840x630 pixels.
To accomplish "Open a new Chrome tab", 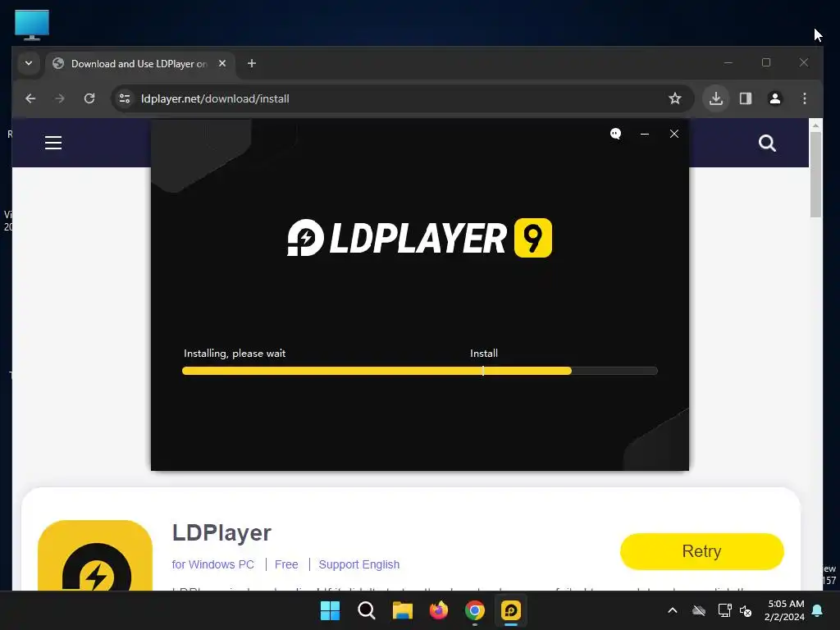I will pos(252,63).
